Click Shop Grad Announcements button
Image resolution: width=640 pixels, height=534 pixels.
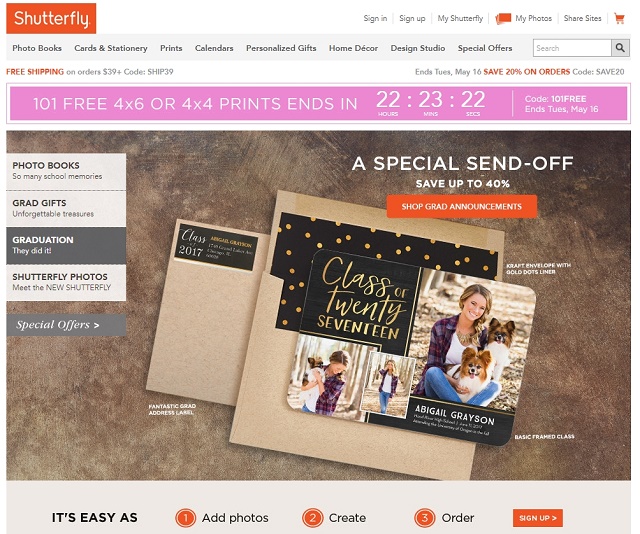click(462, 207)
